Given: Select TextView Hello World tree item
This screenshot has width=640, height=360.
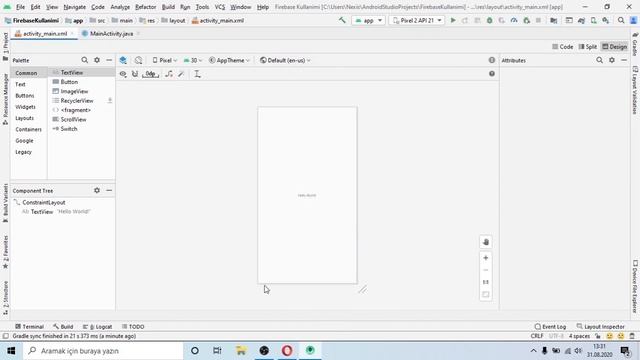Looking at the screenshot, I should (56, 211).
